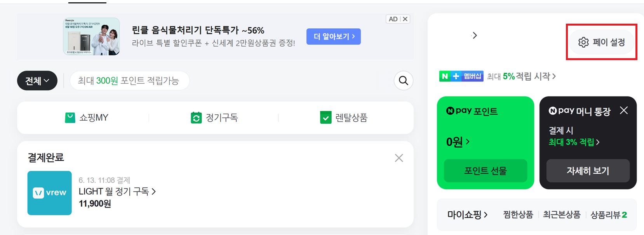Open 페이 설정 gear settings
The image size is (644, 235).
click(x=602, y=42)
